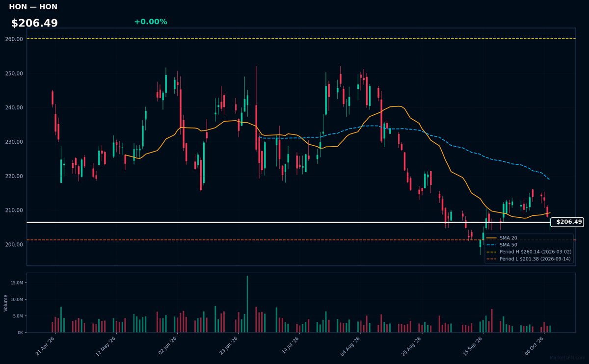The width and height of the screenshot is (589, 364).
Task: Click the 15 Sep '26 date label
Action: pos(473,346)
